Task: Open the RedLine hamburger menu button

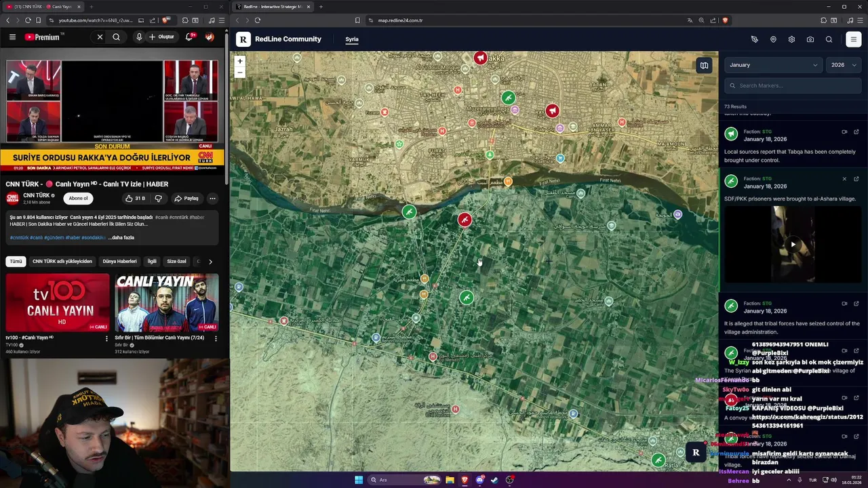Action: coord(853,39)
